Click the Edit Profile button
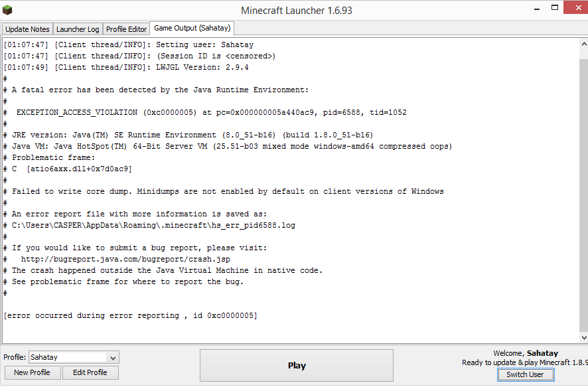Viewport: 588px width, 387px height. click(90, 372)
